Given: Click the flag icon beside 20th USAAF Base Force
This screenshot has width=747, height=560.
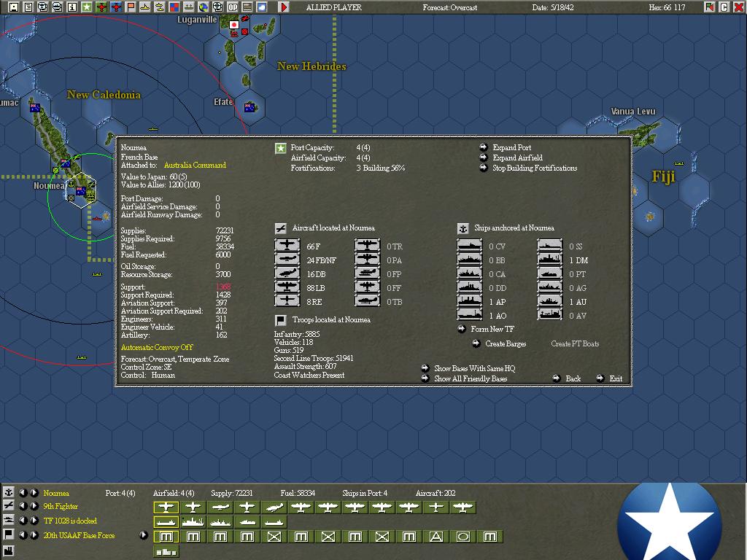Looking at the screenshot, I should [8, 534].
